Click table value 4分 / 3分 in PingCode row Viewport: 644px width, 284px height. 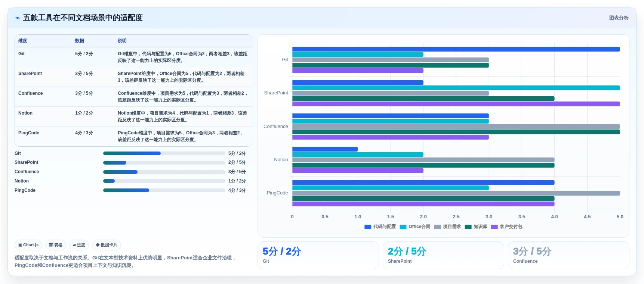84,133
